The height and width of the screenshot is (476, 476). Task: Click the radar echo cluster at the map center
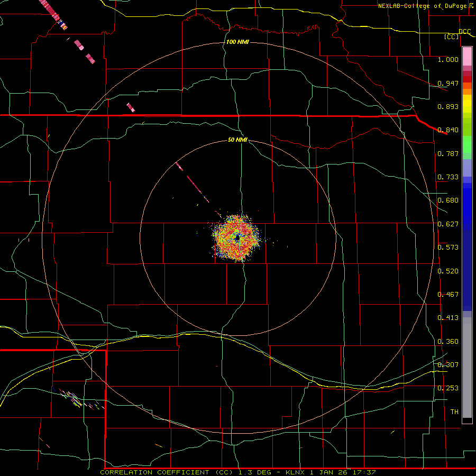(x=237, y=238)
